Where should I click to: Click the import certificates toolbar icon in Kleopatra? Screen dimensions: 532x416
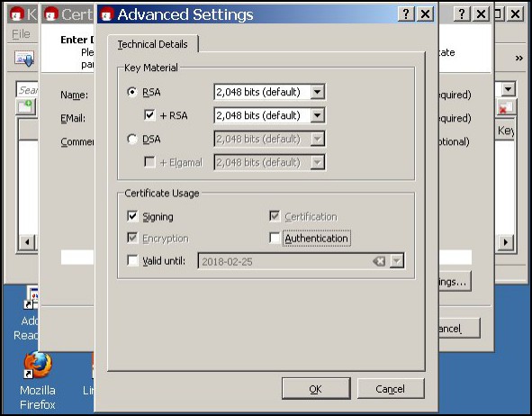(24, 59)
